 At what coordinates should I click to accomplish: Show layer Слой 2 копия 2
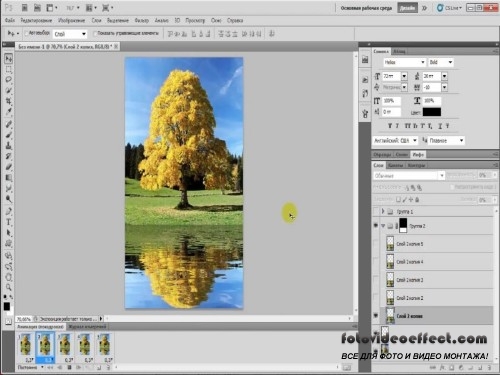[x=376, y=298]
